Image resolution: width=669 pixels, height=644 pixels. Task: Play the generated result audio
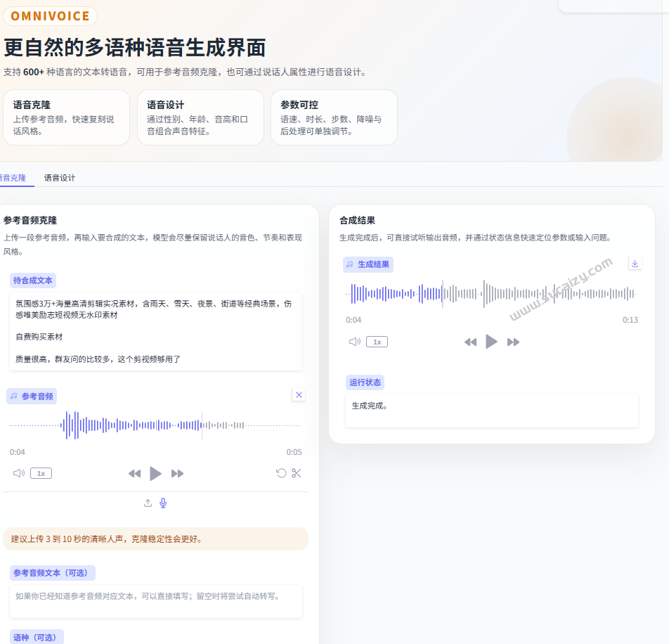pyautogui.click(x=491, y=342)
